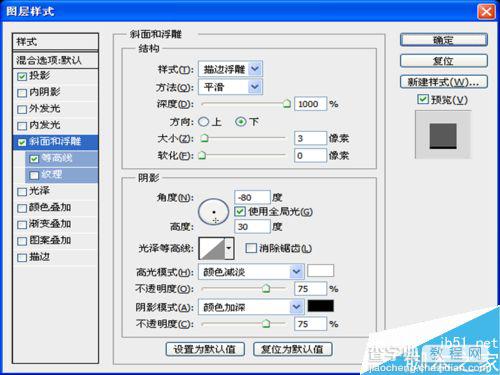Enable the 内阴影 inner shadow checkbox
The width and height of the screenshot is (500, 375).
tap(22, 93)
